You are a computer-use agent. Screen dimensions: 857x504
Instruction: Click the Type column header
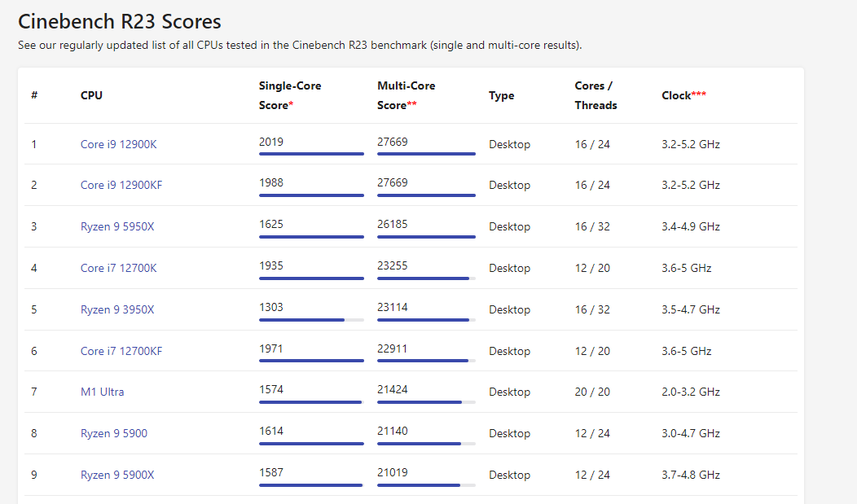501,95
